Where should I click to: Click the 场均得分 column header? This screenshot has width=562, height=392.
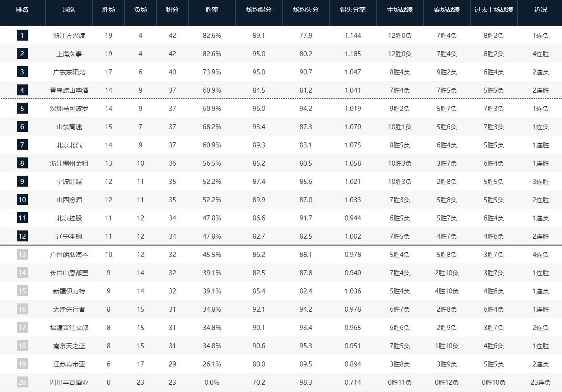tap(258, 10)
